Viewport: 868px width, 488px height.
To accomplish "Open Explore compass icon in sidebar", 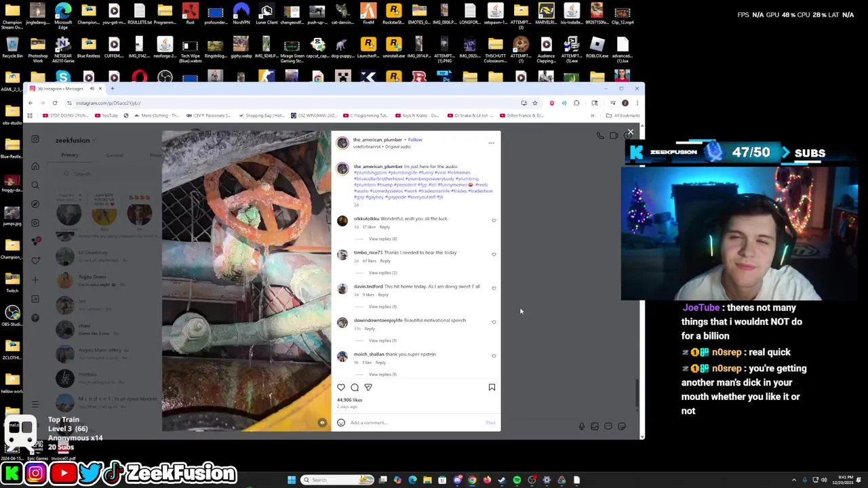I will click(35, 204).
